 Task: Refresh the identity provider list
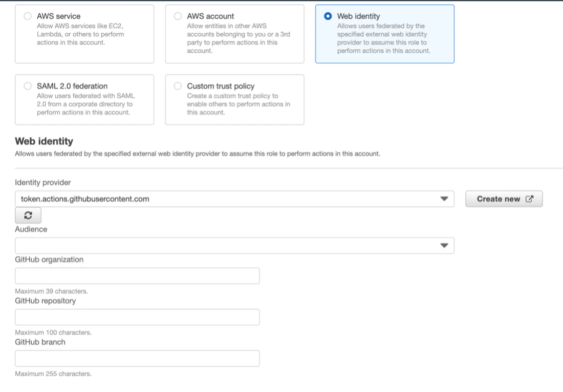pos(28,215)
